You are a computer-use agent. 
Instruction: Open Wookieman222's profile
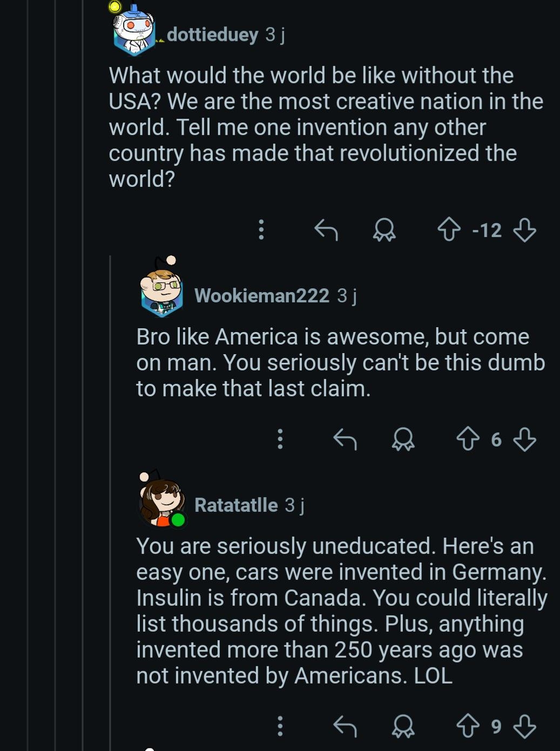[261, 295]
